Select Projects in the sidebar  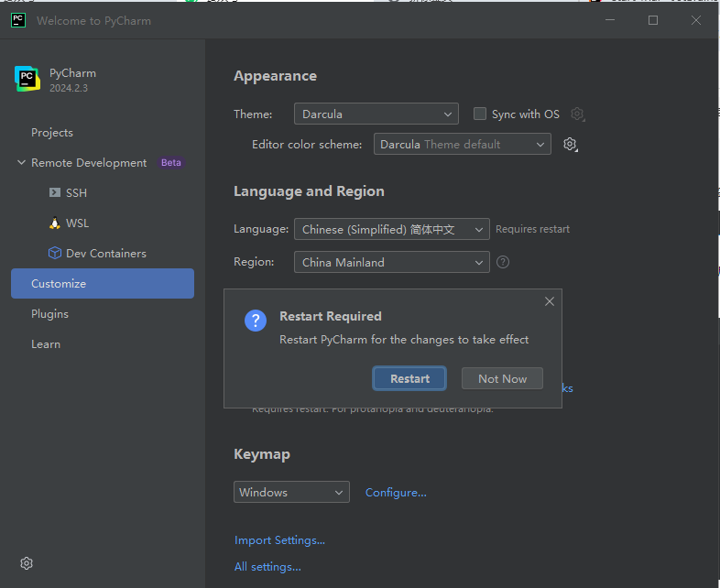(103, 132)
